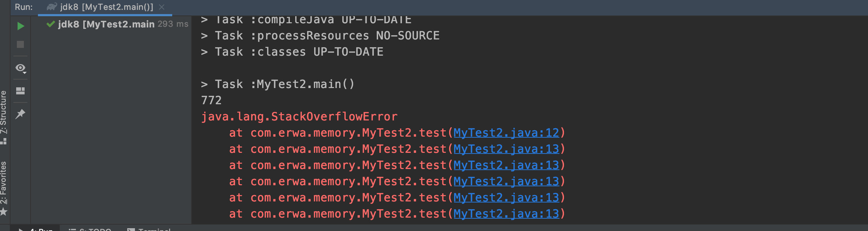Click the Task :MyTest2.main() output line
Image resolution: width=868 pixels, height=231 pixels.
click(x=278, y=84)
